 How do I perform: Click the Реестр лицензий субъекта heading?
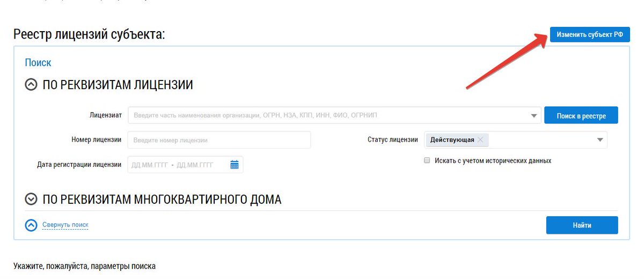tap(89, 34)
